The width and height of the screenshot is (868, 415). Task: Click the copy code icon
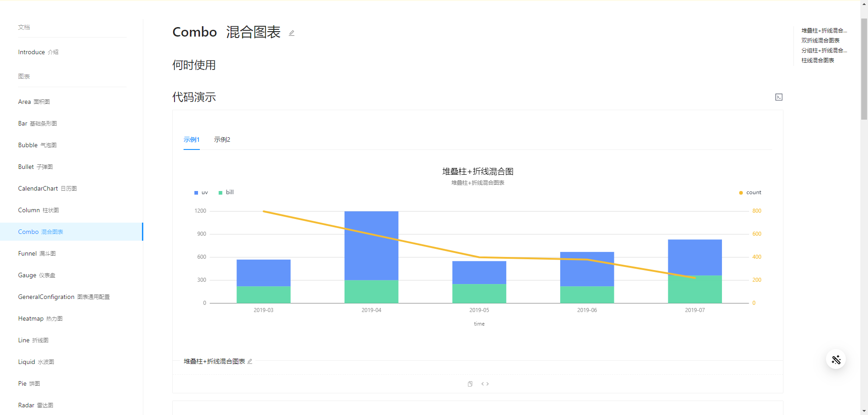pos(470,383)
